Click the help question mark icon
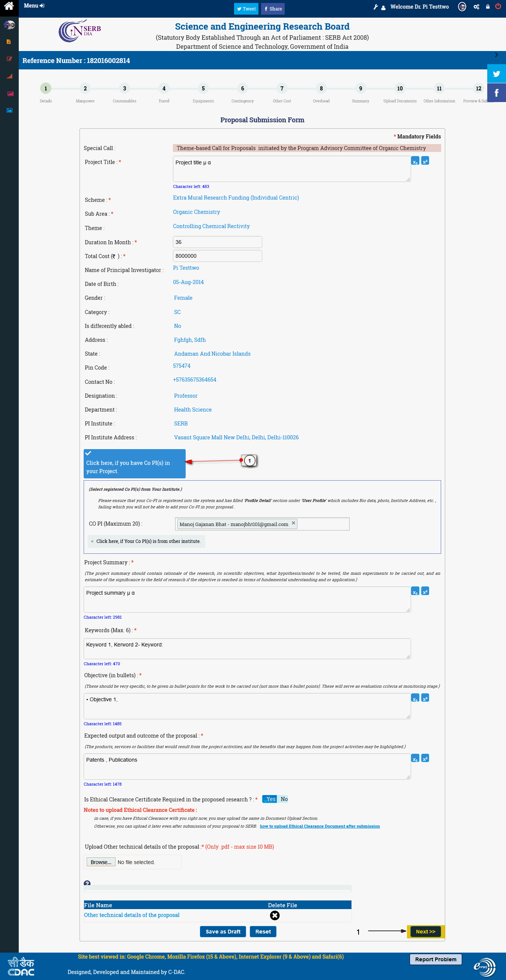This screenshot has height=980, width=506. [87, 883]
